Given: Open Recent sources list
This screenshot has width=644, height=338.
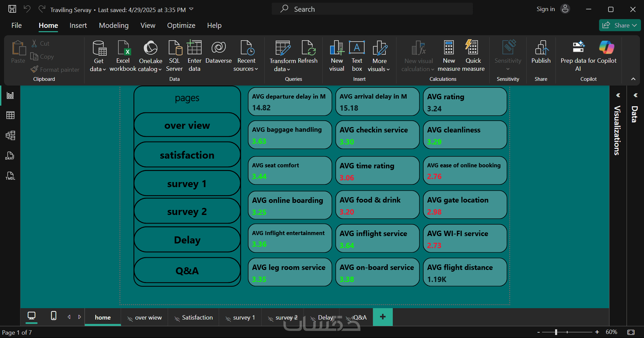Looking at the screenshot, I should pos(246,56).
